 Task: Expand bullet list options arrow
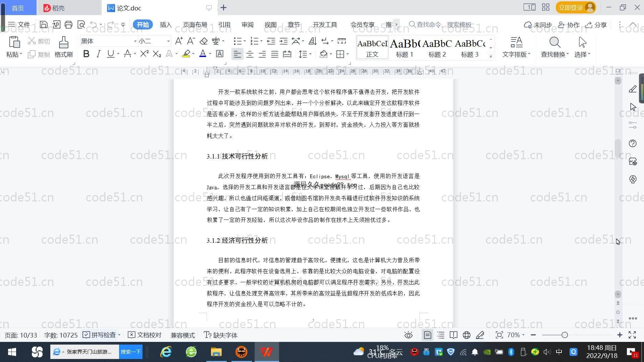coord(245,41)
